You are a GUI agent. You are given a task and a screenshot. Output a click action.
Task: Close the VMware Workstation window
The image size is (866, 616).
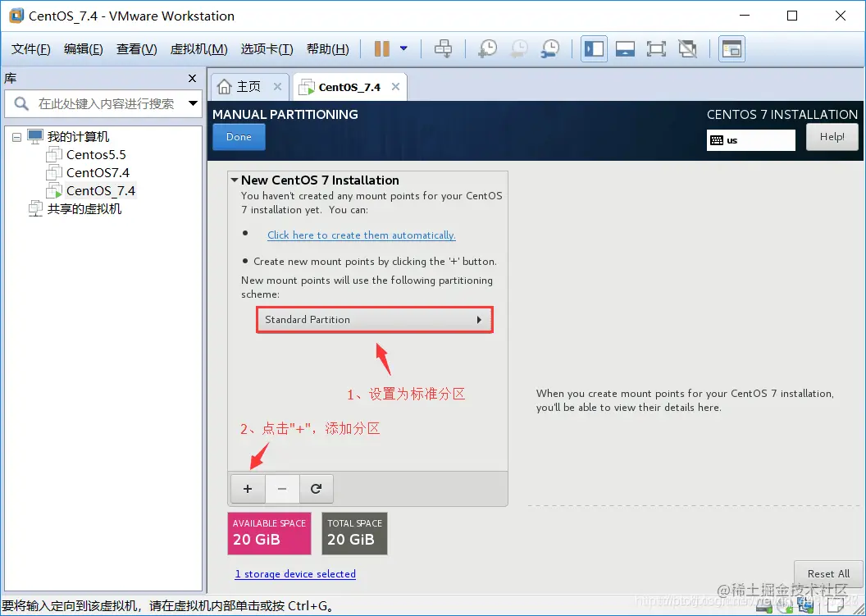point(841,16)
